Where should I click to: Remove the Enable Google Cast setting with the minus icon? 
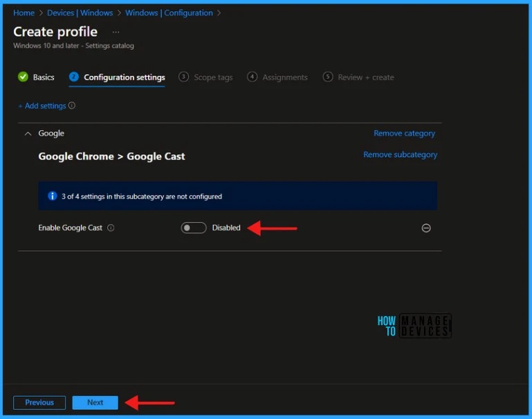(426, 227)
